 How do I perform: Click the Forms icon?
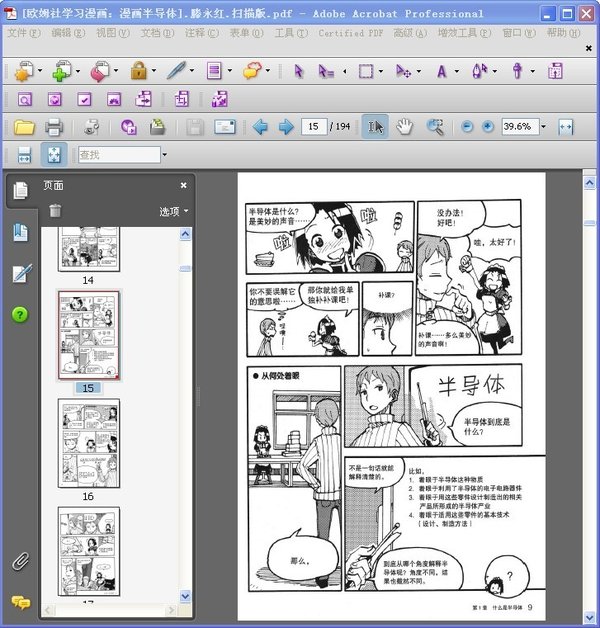[x=214, y=71]
